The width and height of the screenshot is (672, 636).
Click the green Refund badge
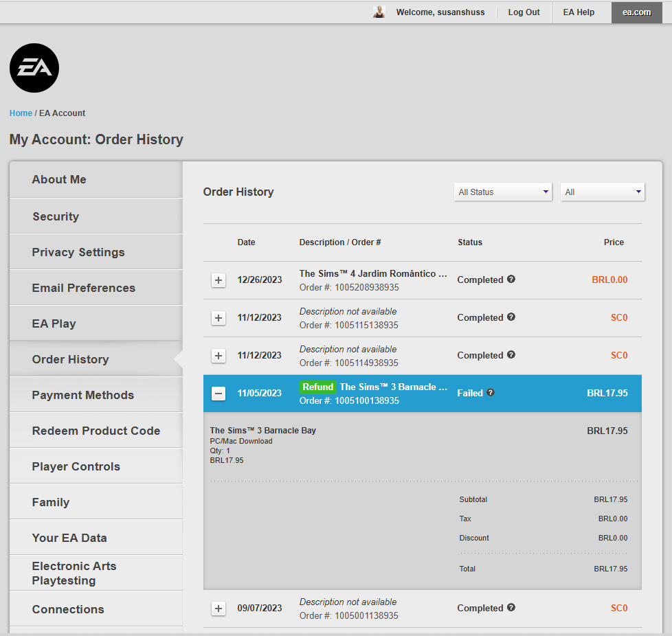(x=317, y=387)
